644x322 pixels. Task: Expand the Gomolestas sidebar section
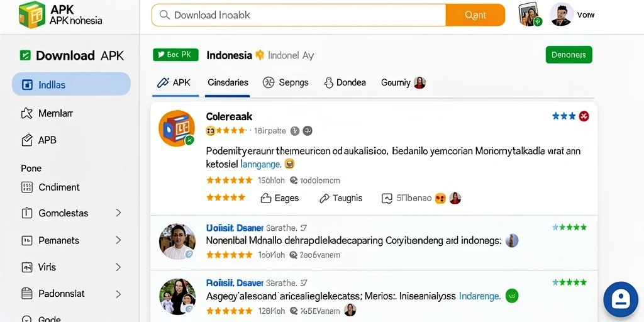click(x=118, y=213)
